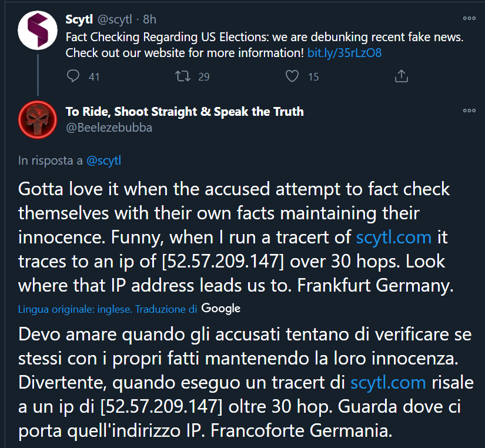Screen dimensions: 485x448
Task: Click the Google translation attribution logo
Action: (220, 308)
